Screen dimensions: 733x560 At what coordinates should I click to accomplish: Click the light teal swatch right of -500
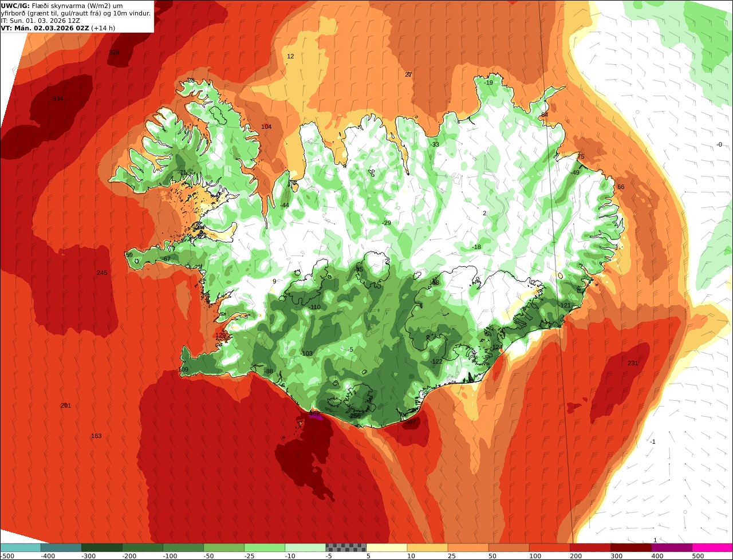21,547
